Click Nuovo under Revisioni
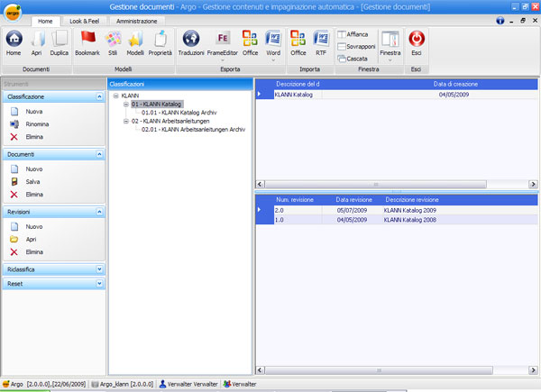This screenshot has height=392, width=541. (x=27, y=226)
